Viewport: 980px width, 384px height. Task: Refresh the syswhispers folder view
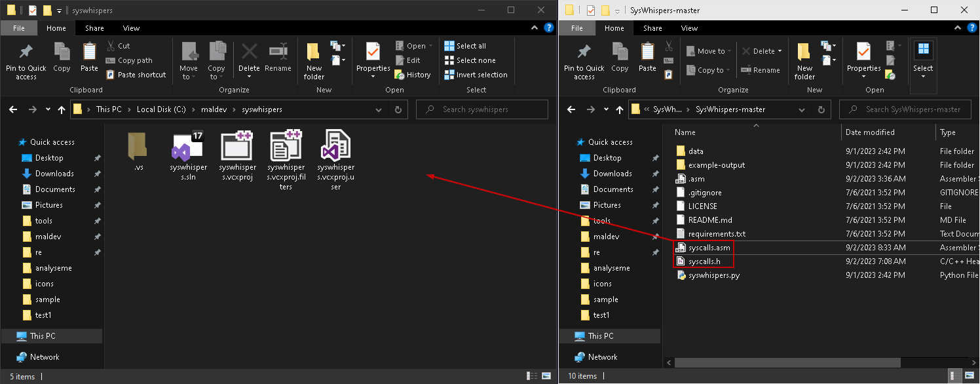click(398, 109)
